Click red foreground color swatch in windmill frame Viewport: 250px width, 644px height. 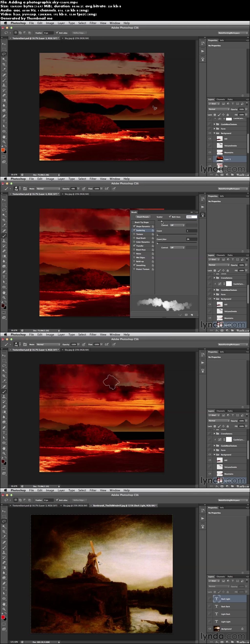click(x=3, y=617)
